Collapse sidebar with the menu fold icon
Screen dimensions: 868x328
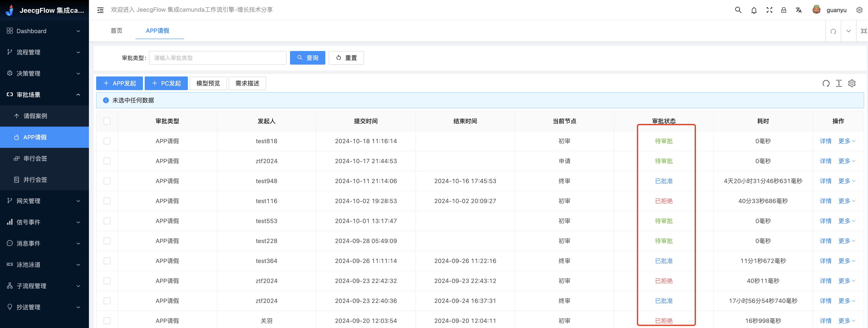pos(100,10)
